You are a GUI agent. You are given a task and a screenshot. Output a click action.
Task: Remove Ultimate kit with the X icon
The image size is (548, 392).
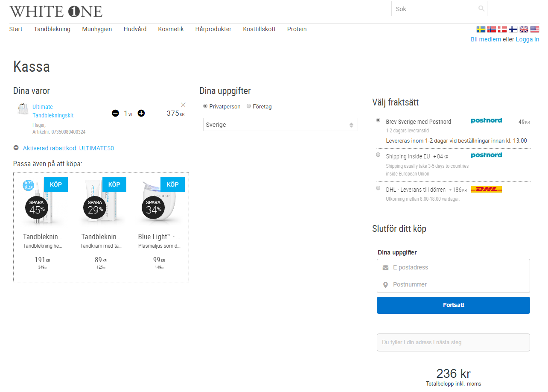tap(183, 105)
